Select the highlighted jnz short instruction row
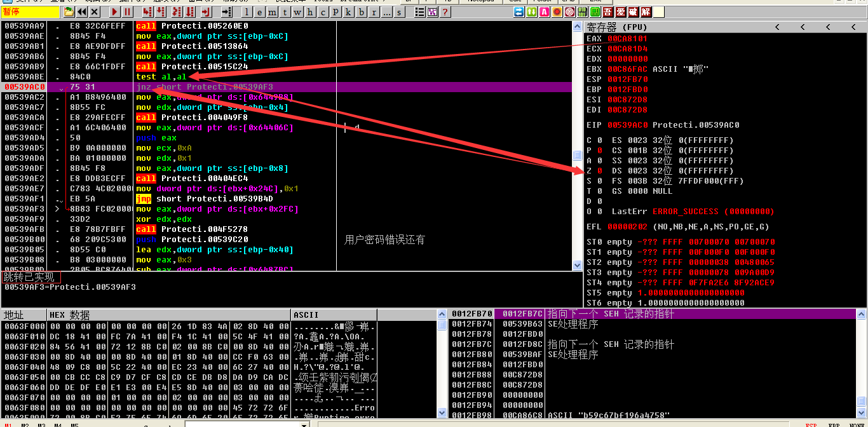The image size is (868, 427). [254, 87]
